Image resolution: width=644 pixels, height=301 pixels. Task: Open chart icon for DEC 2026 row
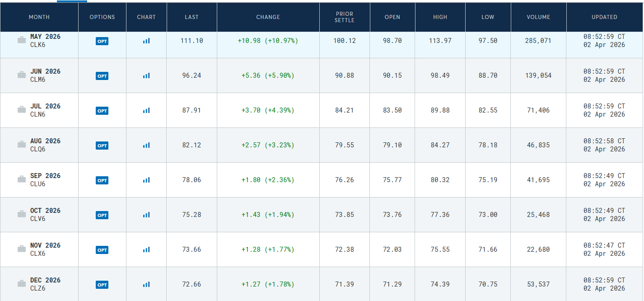coord(146,284)
